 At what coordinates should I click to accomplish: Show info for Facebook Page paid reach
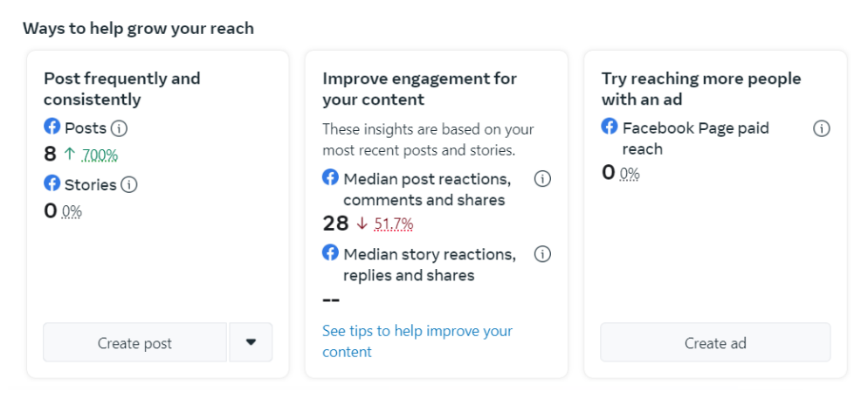point(821,128)
